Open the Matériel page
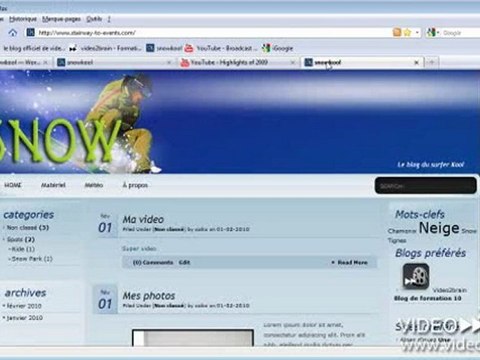 coord(53,185)
